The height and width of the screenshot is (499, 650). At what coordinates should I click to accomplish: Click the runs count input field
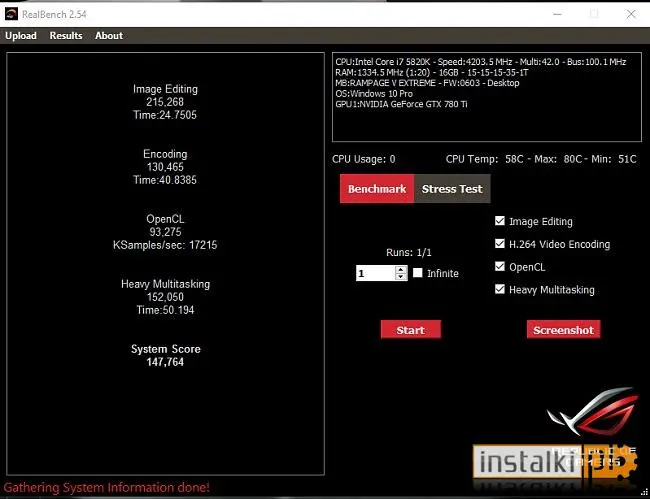376,274
